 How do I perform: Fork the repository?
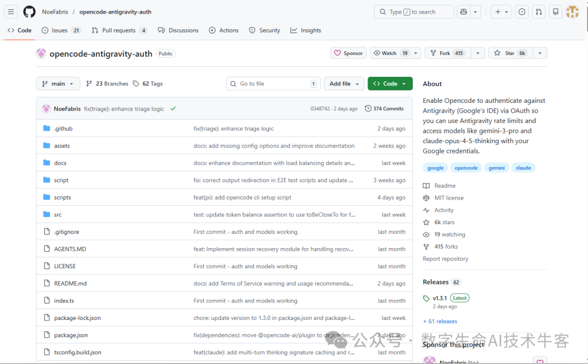click(448, 53)
